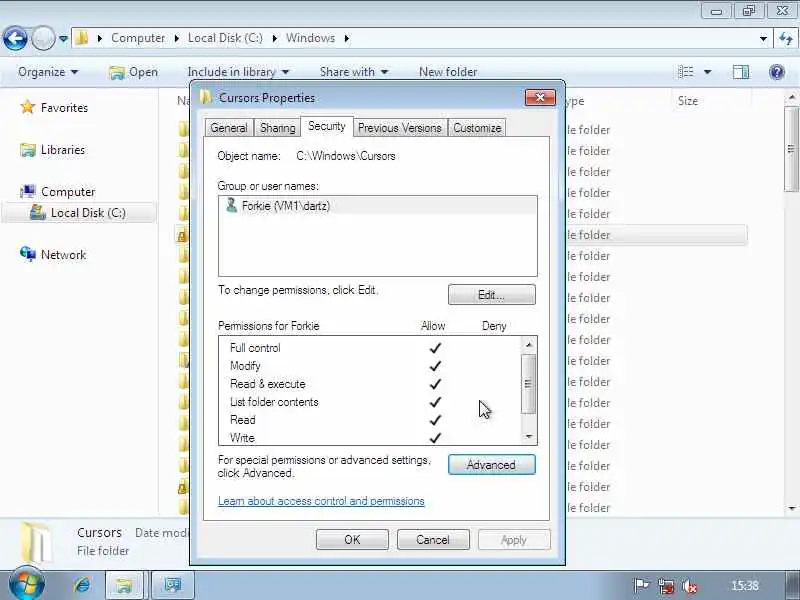
Task: Click the Network icon in sidebar
Action: tap(28, 254)
